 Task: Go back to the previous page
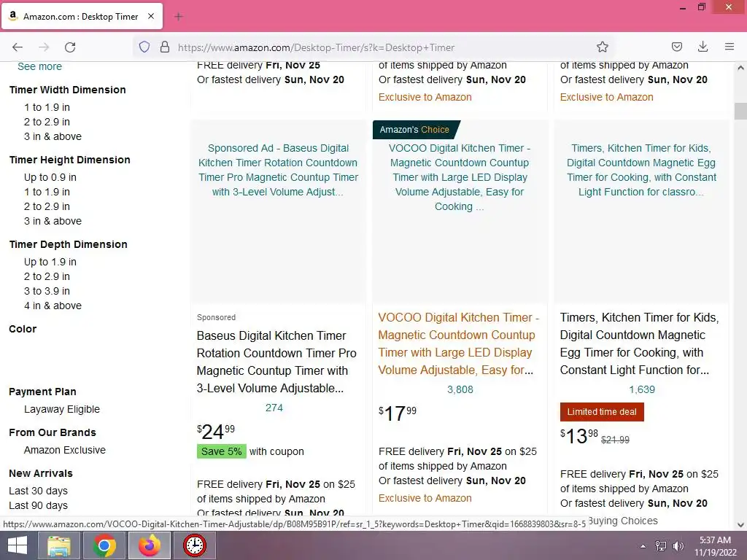18,47
